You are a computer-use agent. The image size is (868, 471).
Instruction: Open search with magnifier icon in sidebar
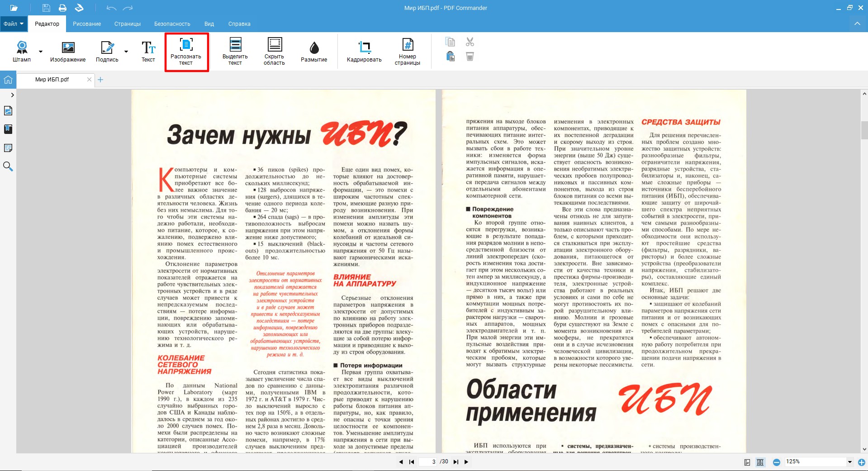click(x=8, y=167)
